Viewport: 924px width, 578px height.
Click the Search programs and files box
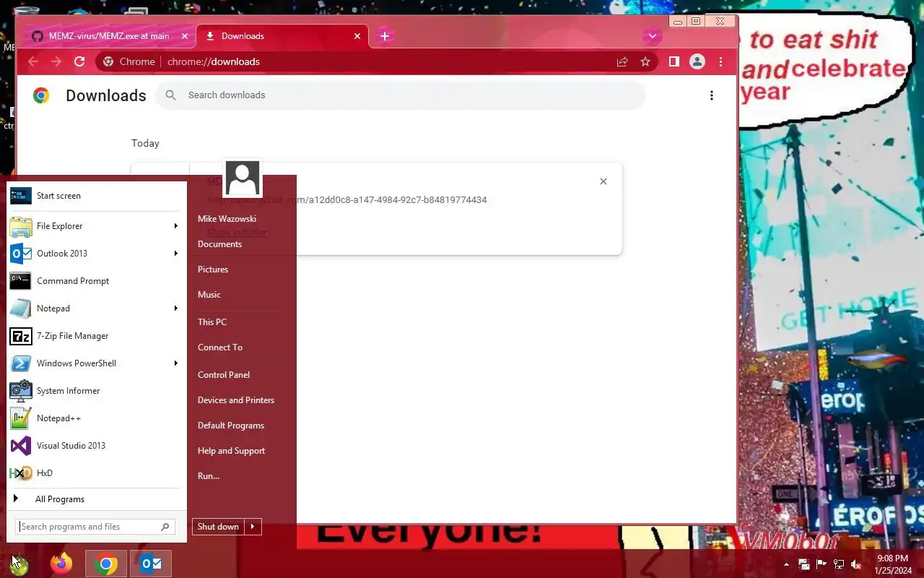click(95, 527)
